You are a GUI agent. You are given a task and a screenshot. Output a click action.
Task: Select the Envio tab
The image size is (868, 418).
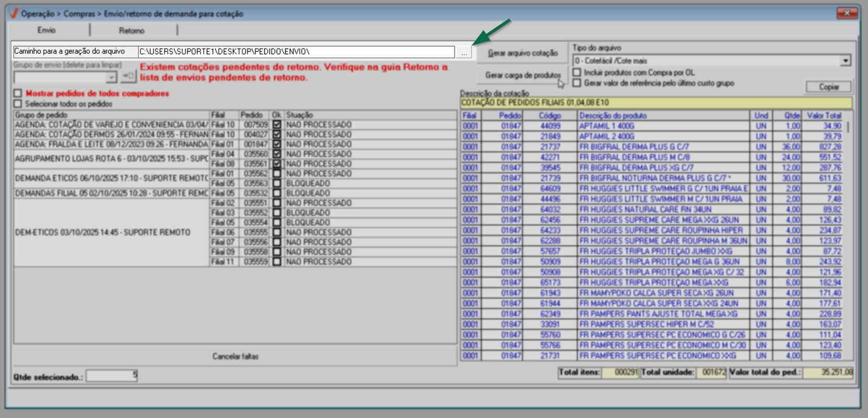[46, 30]
